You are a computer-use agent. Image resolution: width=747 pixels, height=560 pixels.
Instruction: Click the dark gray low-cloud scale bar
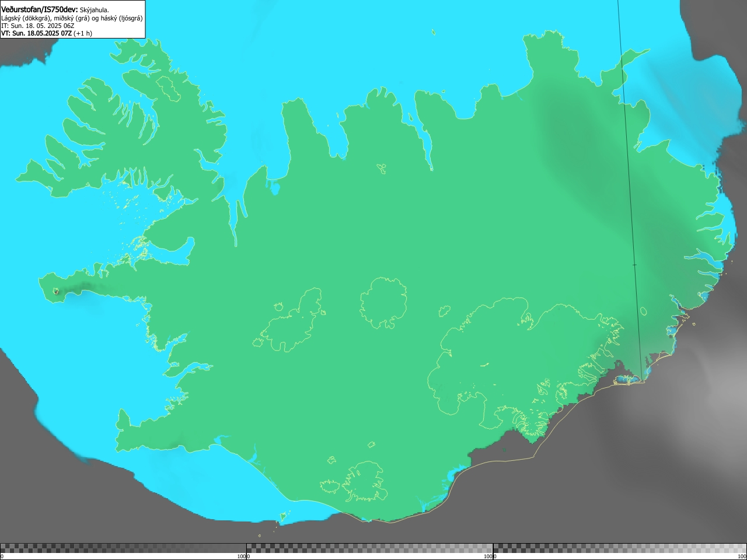tap(123, 548)
